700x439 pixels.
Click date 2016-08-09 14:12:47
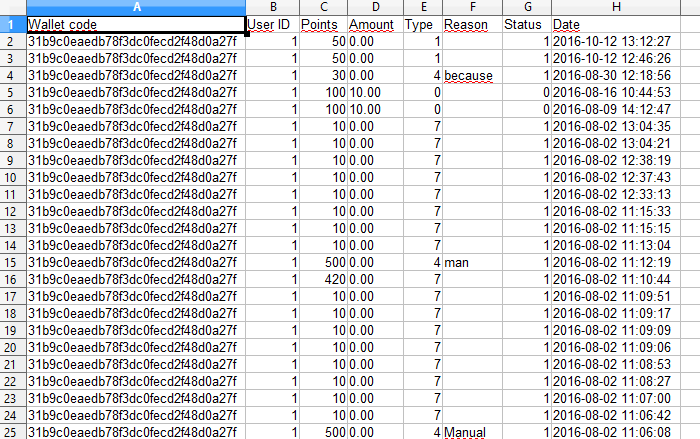(616, 109)
